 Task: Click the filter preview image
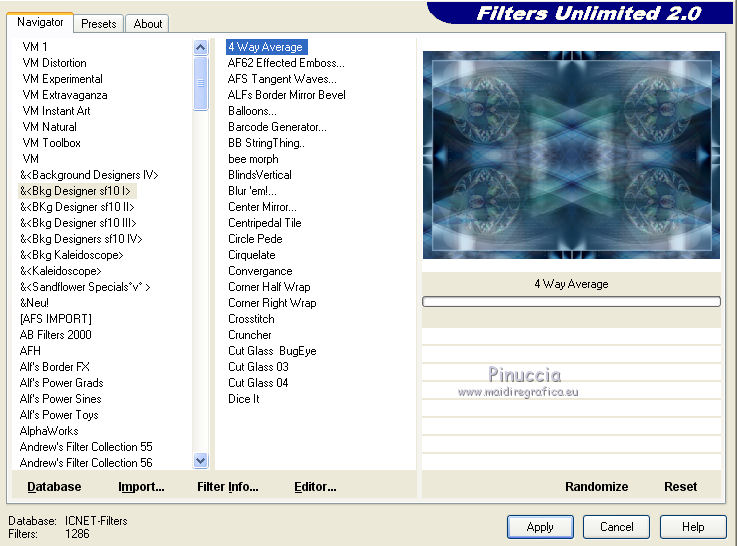tap(571, 155)
